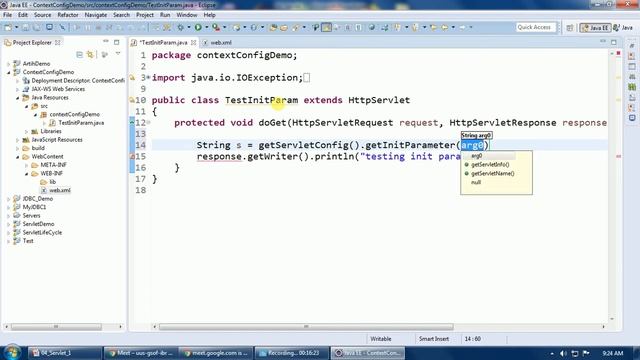
Task: Click the Open Perspective icon
Action: [x=570, y=27]
